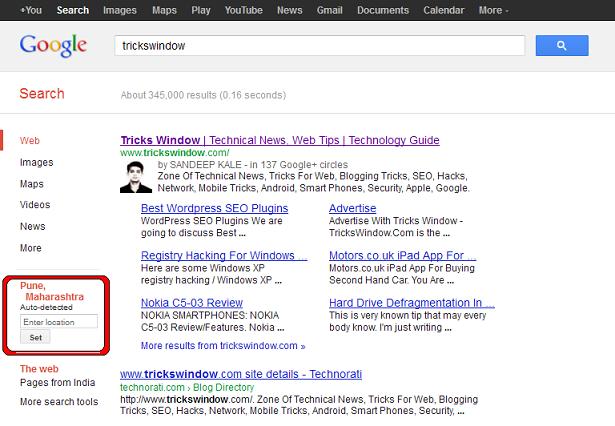Click the Set location button
This screenshot has width=615, height=426.
[35, 337]
